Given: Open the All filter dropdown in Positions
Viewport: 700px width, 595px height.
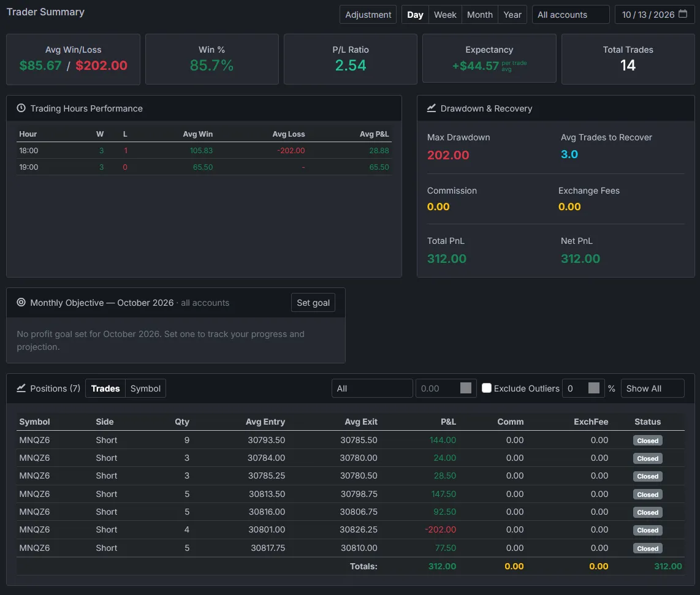Looking at the screenshot, I should pyautogui.click(x=372, y=388).
